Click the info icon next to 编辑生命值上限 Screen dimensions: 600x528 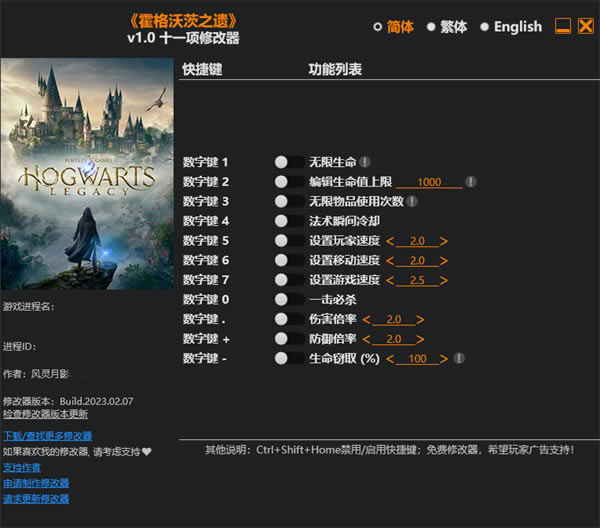coord(470,182)
